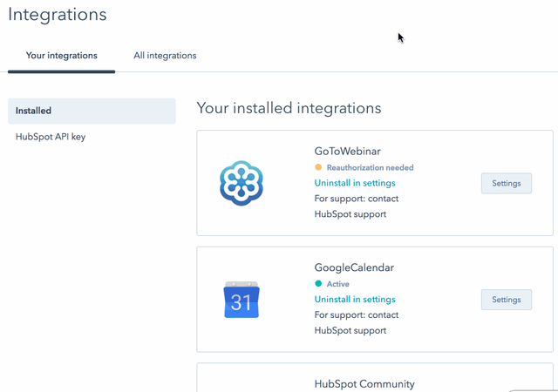Click the GoToWebinar logo icon
The image size is (558, 392).
pyautogui.click(x=242, y=183)
